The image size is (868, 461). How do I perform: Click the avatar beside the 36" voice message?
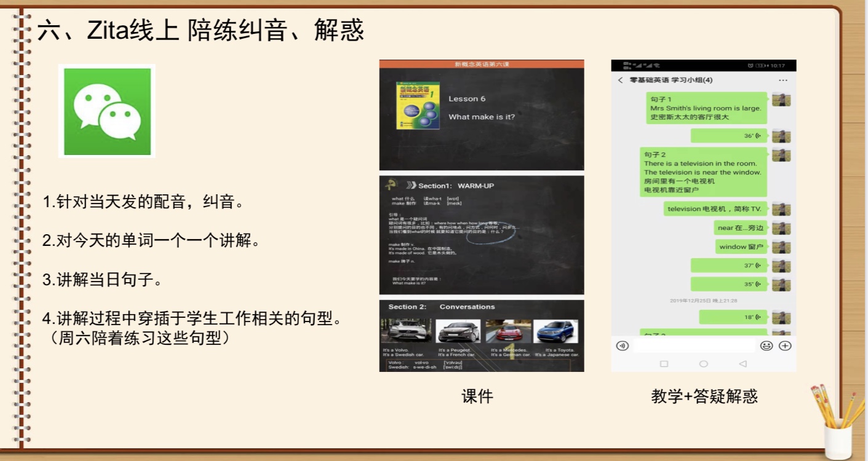click(x=781, y=136)
